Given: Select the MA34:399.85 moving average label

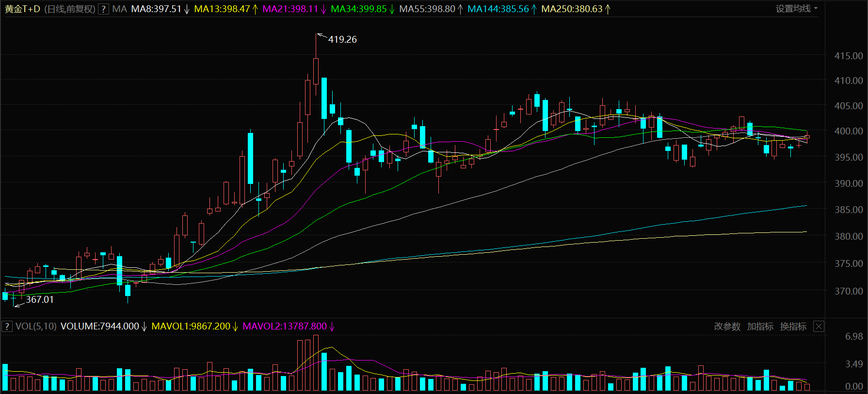Looking at the screenshot, I should point(359,9).
